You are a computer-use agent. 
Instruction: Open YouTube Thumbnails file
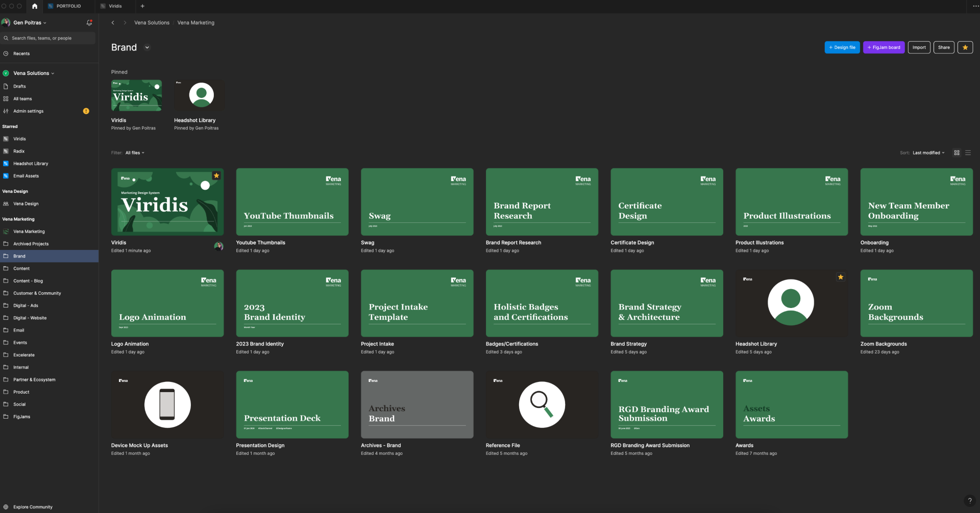292,202
